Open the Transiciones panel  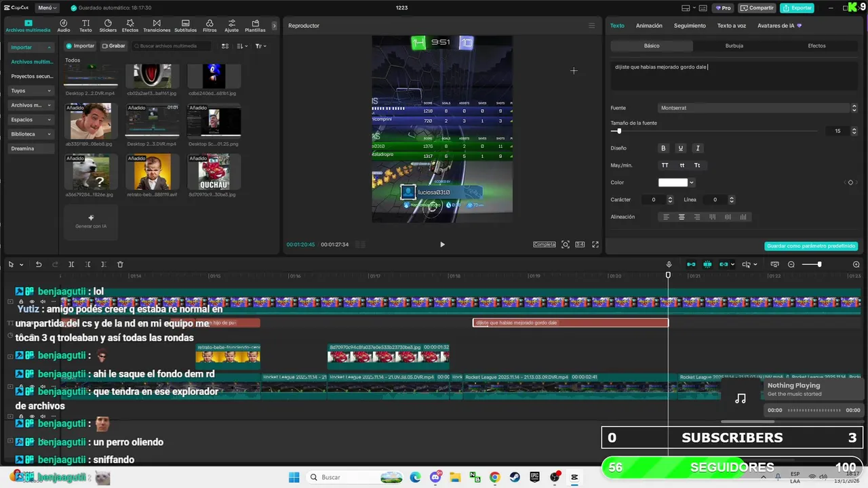[157, 26]
